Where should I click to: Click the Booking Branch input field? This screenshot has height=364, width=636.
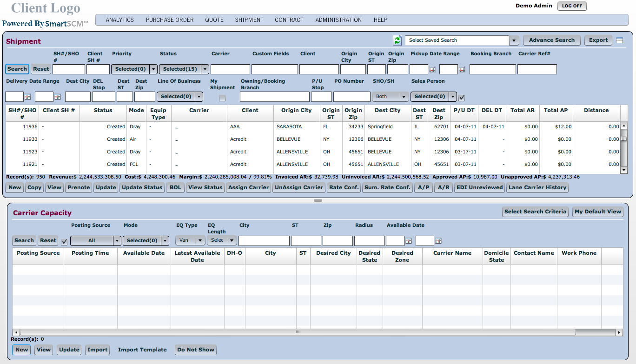[492, 70]
